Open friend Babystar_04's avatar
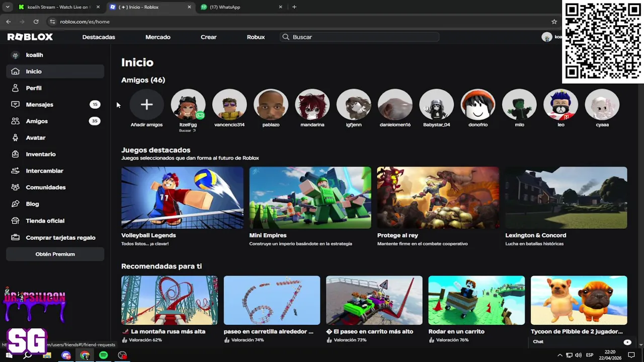 tap(436, 105)
